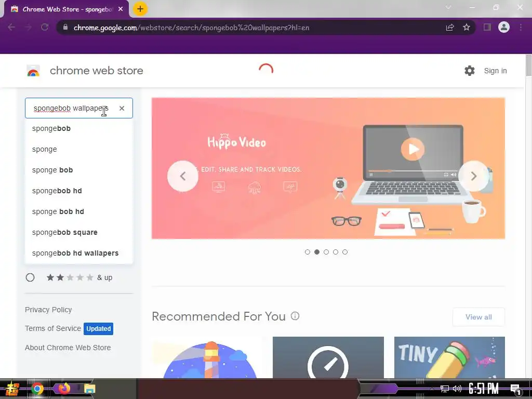The height and width of the screenshot is (399, 532).
Task: Click the Start menu icon on taskbar
Action: tap(12, 389)
